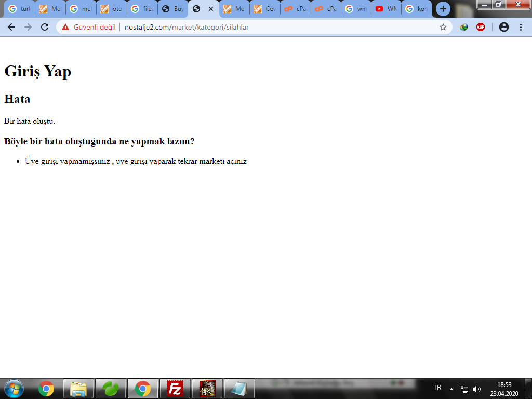Click the TR language indicator
Viewport: 532px width, 399px height.
pyautogui.click(x=437, y=388)
